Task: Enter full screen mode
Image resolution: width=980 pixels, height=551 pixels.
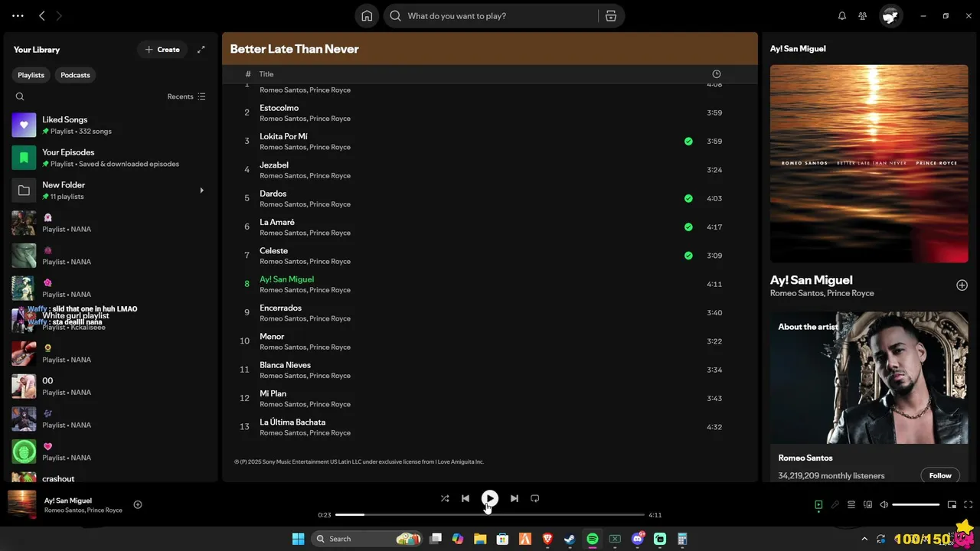Action: 968,505
